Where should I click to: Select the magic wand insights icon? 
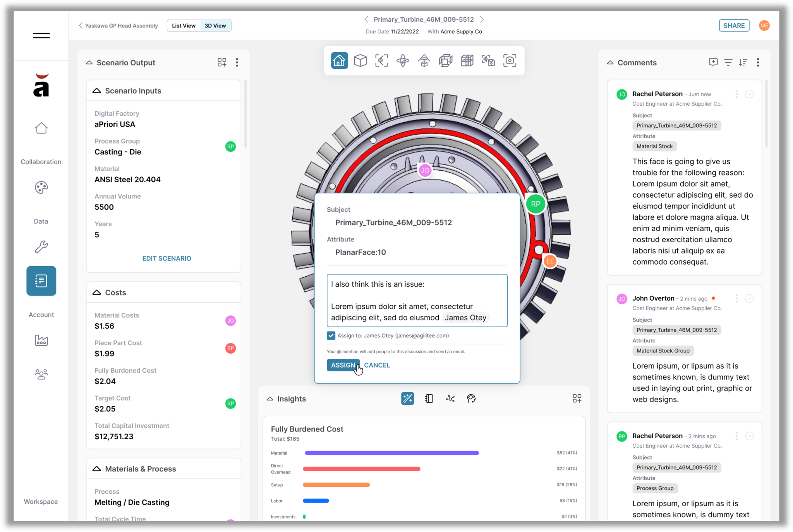[407, 399]
